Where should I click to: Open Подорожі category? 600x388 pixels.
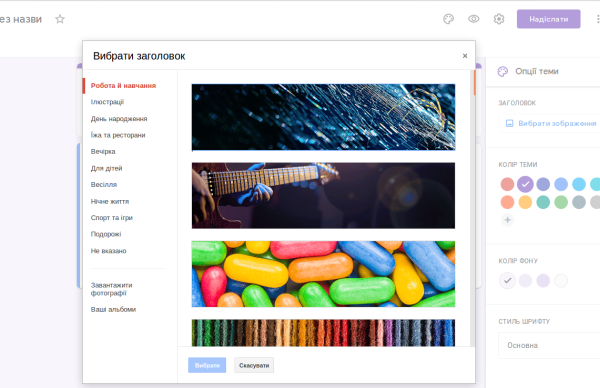[106, 234]
